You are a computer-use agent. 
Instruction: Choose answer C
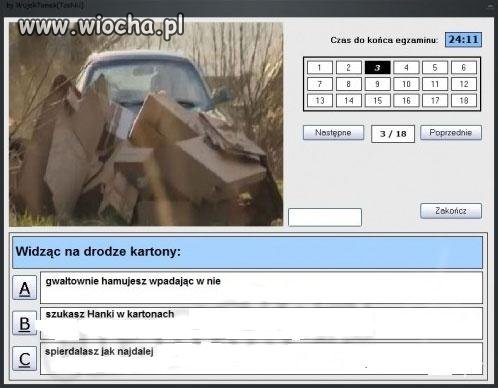[x=25, y=359]
